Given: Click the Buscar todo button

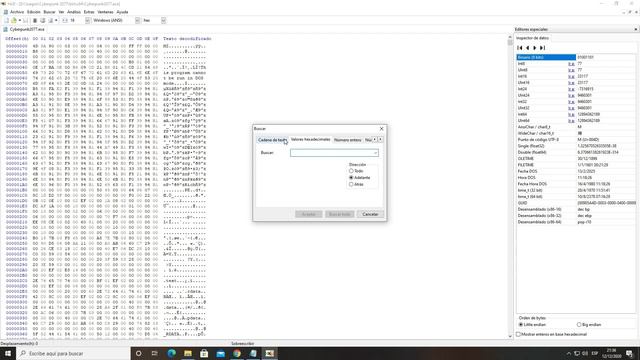Looking at the screenshot, I should (x=340, y=214).
